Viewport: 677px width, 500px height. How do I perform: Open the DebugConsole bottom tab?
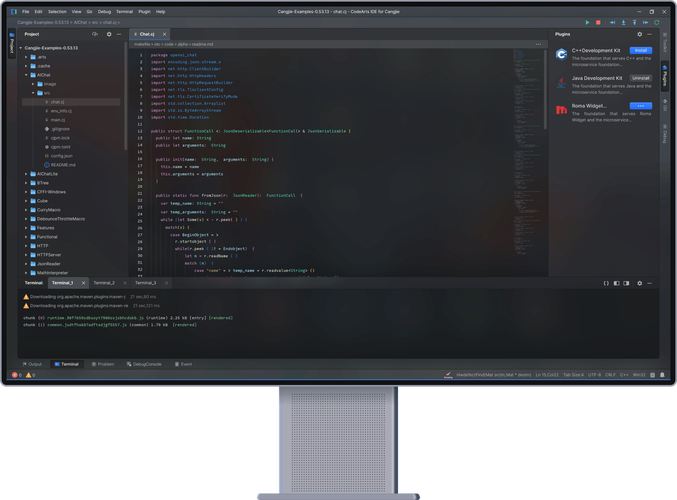click(144, 364)
